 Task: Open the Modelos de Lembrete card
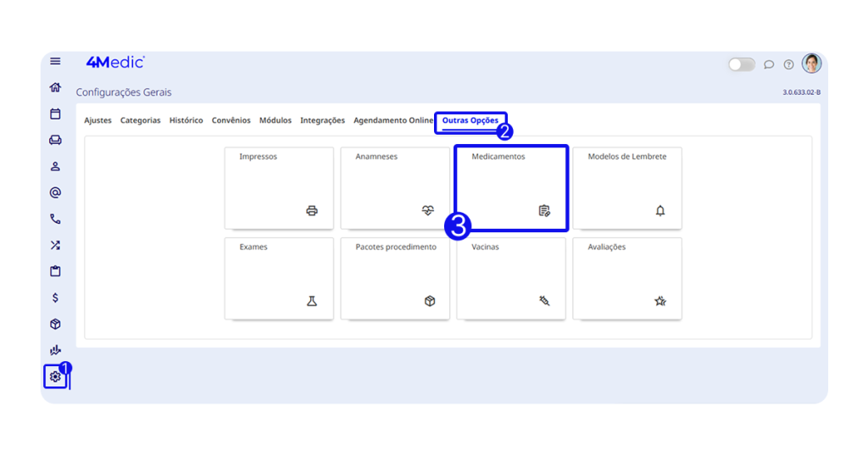(627, 187)
